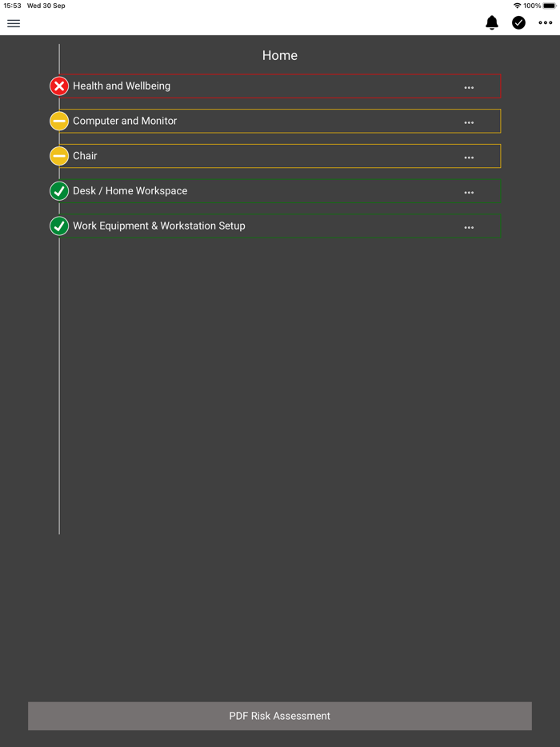
Task: Tap the black checkmark circle icon
Action: (x=518, y=23)
